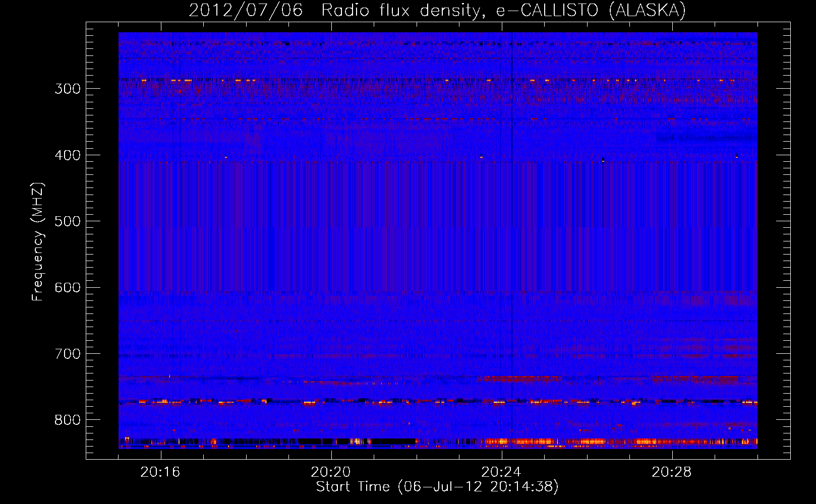Select the 600 frequency tick label

68,288
